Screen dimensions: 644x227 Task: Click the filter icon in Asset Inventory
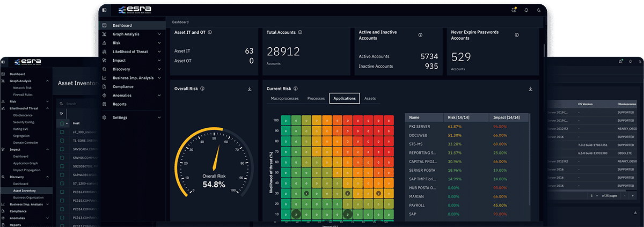(62, 114)
